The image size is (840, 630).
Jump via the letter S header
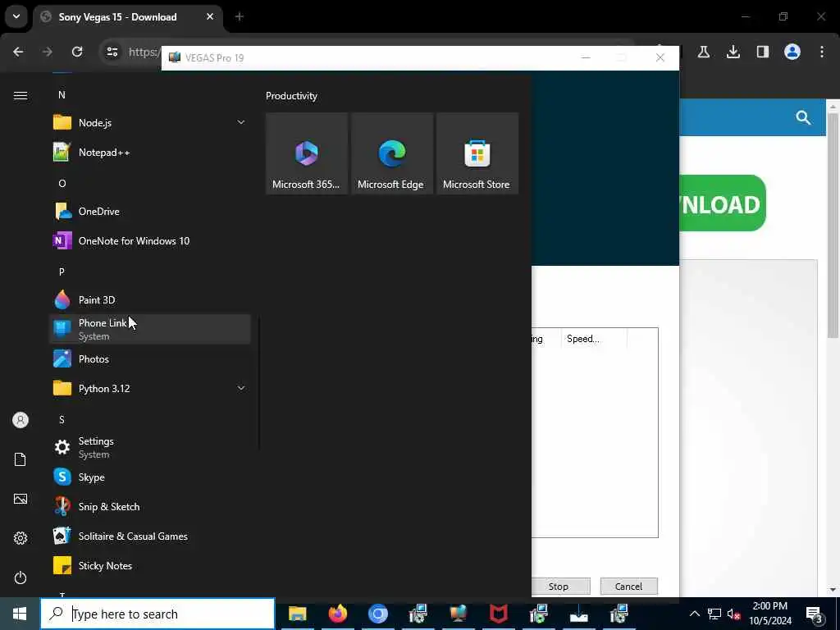(62, 419)
